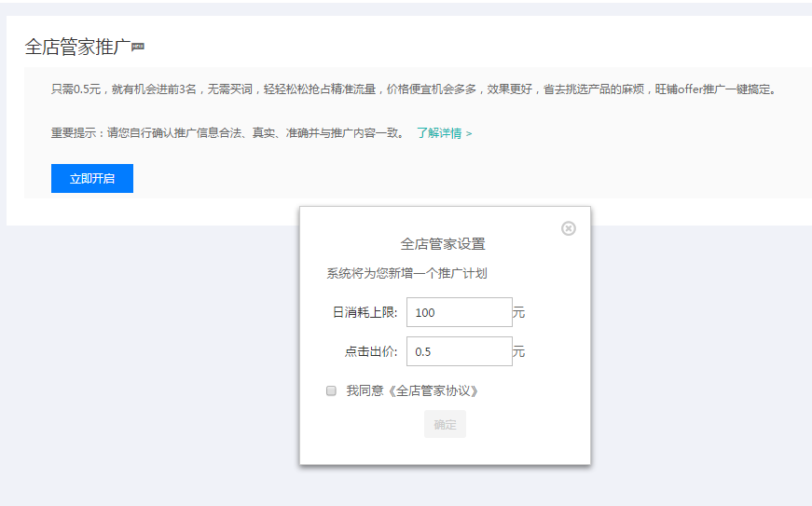Screen dimensions: 812x506
Task: Focus the 日消耗上限 input field
Action: [459, 312]
